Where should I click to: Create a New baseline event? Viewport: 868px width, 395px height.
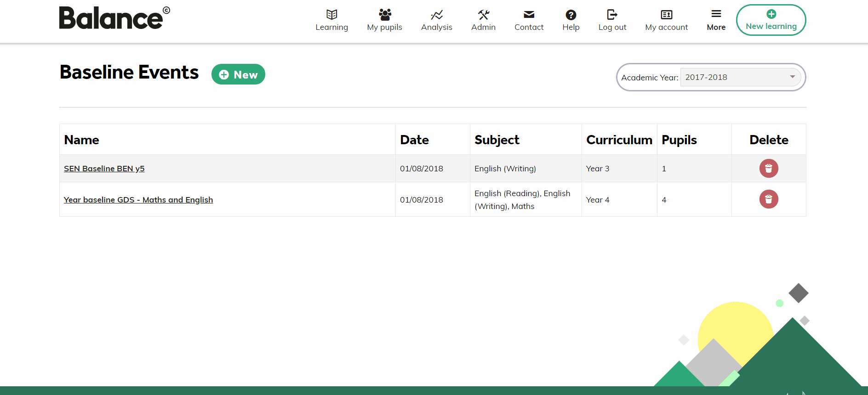click(238, 74)
